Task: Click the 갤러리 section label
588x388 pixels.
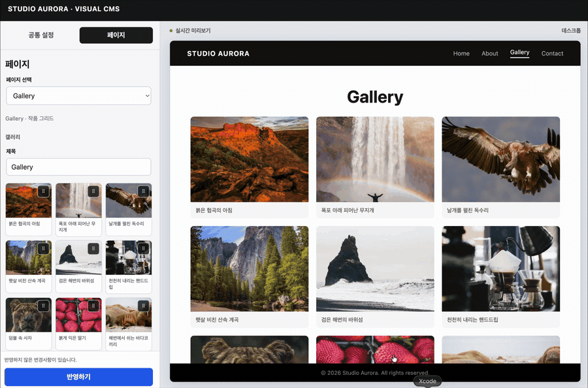Action: tap(13, 137)
